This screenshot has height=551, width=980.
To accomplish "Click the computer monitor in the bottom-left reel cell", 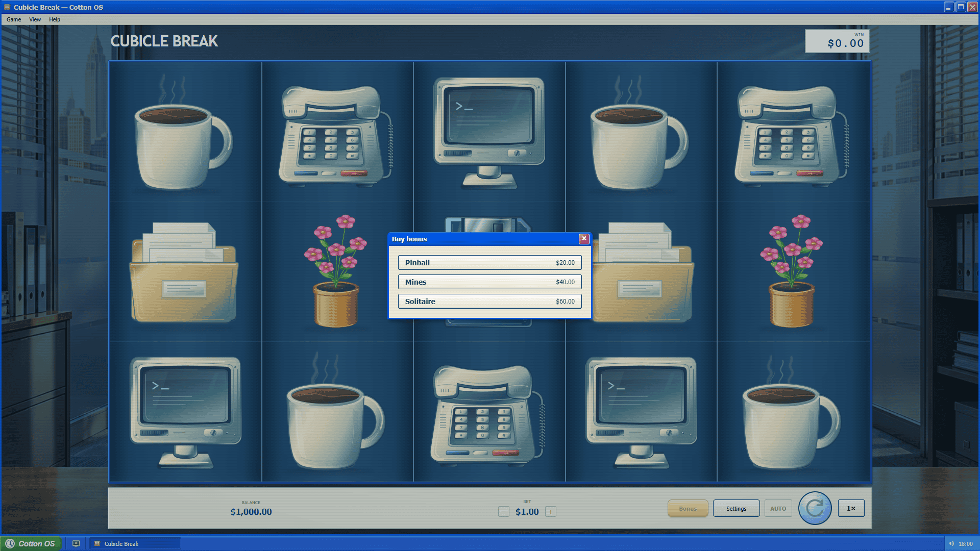I will click(185, 412).
